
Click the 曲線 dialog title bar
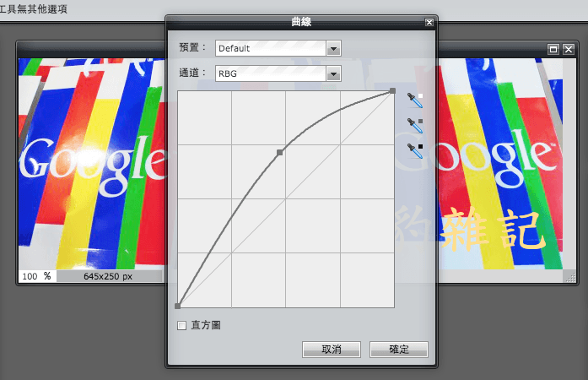point(300,23)
